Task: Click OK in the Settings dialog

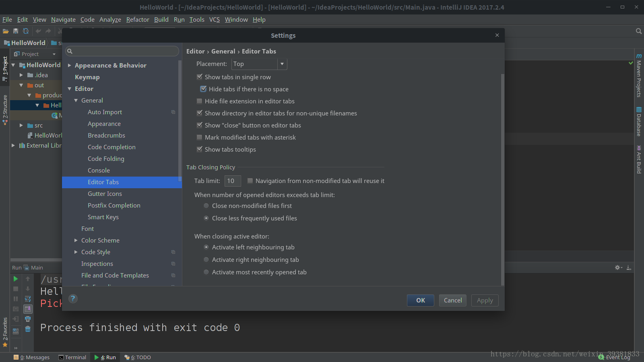Action: point(421,300)
